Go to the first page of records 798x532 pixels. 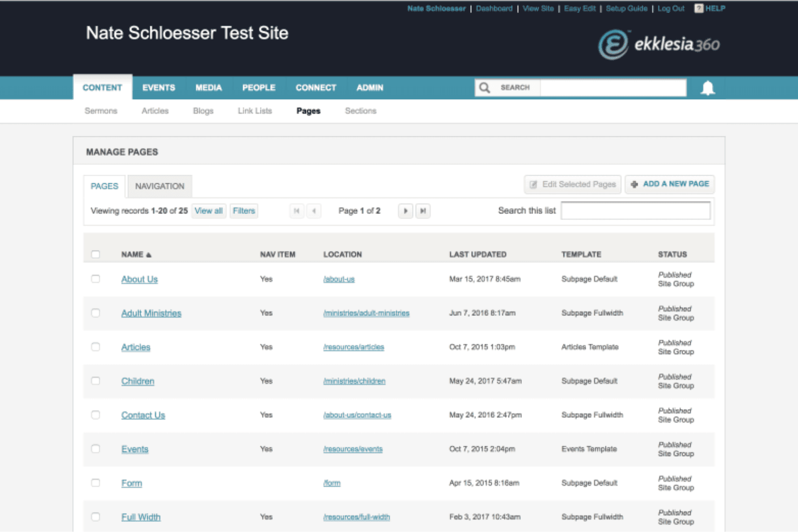pos(297,211)
